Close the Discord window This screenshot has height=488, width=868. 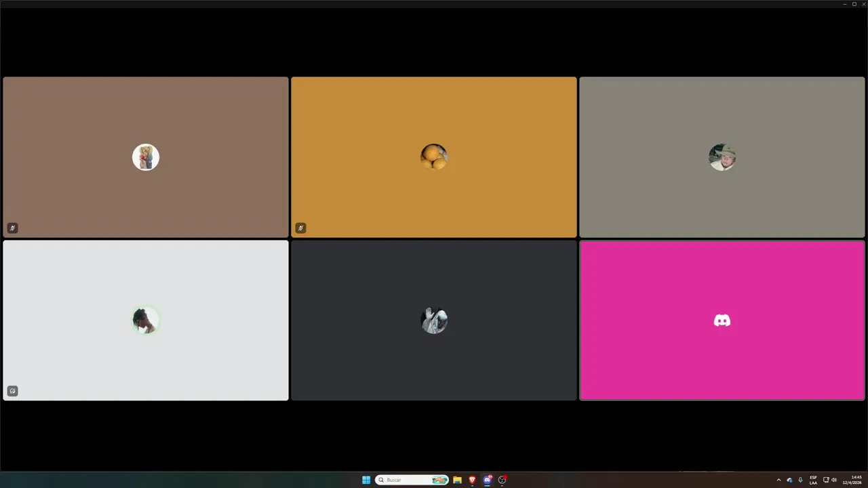863,4
